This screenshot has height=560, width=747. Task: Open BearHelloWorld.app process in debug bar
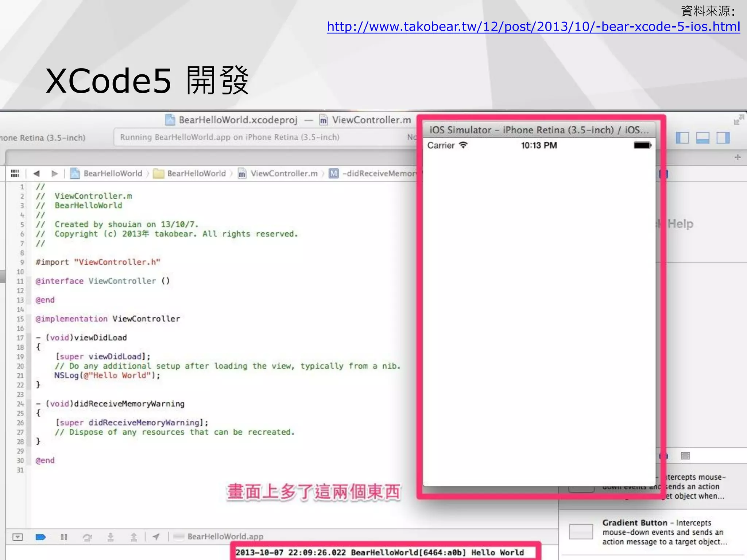pyautogui.click(x=218, y=537)
